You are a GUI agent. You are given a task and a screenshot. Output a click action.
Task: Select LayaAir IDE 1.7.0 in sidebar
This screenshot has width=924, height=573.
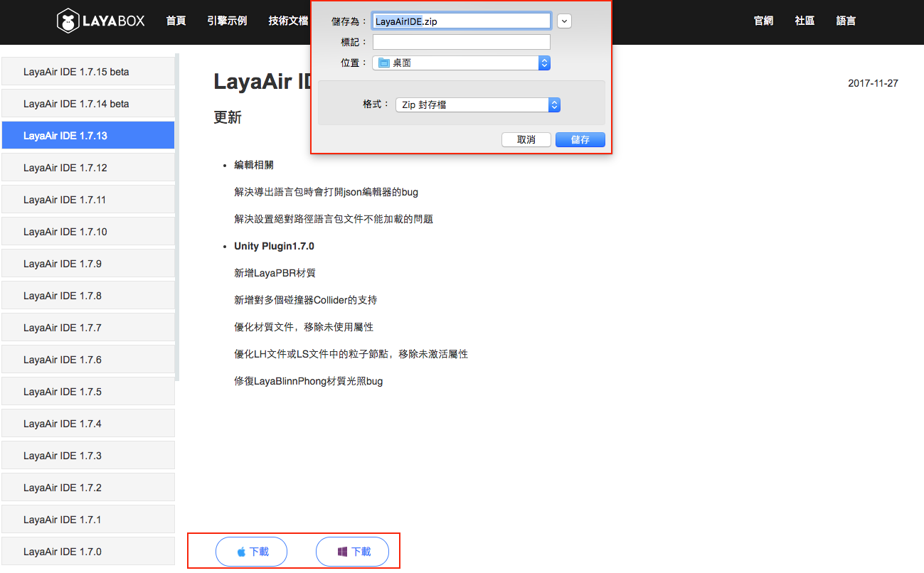pos(88,552)
